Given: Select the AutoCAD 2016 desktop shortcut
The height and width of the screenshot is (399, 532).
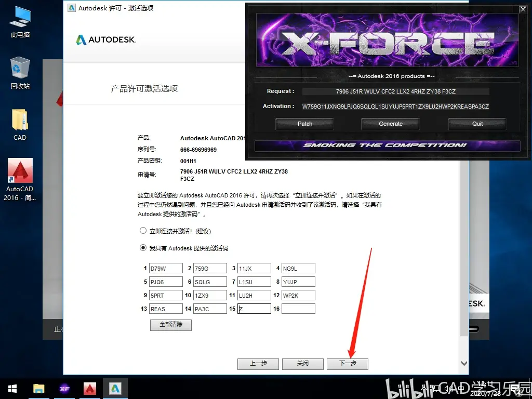Looking at the screenshot, I should [x=20, y=180].
